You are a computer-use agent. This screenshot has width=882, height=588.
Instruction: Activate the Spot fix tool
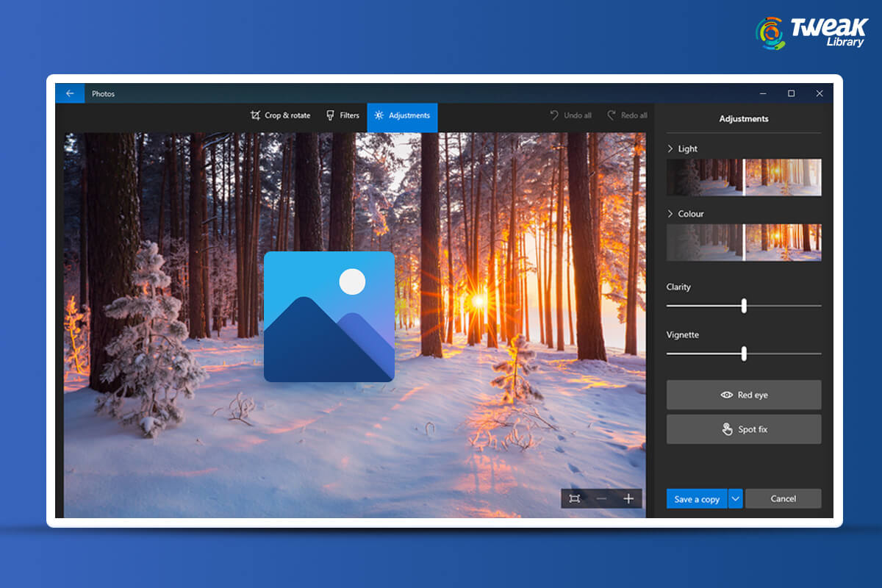click(744, 429)
